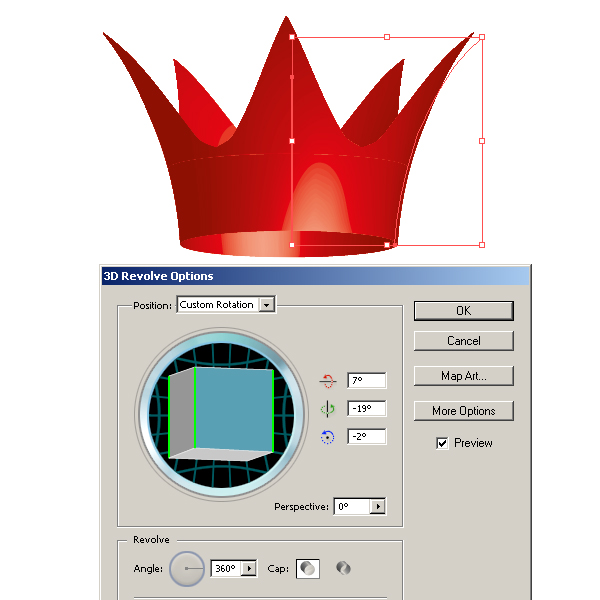Click the Y-axis rotation icon
The width and height of the screenshot is (600, 600).
[x=328, y=409]
